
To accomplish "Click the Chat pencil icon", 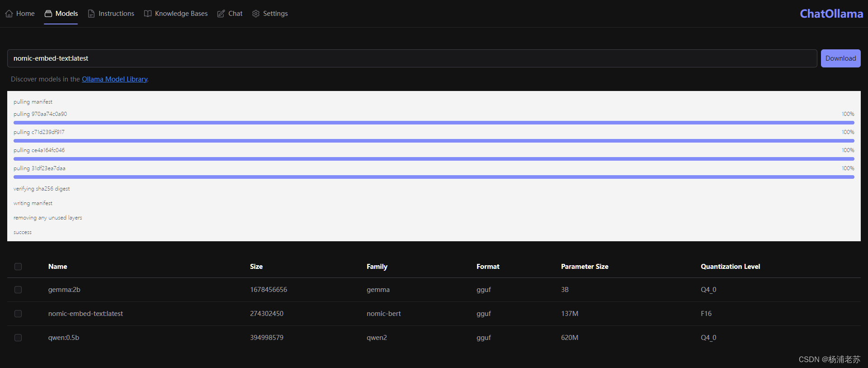I will [x=221, y=14].
